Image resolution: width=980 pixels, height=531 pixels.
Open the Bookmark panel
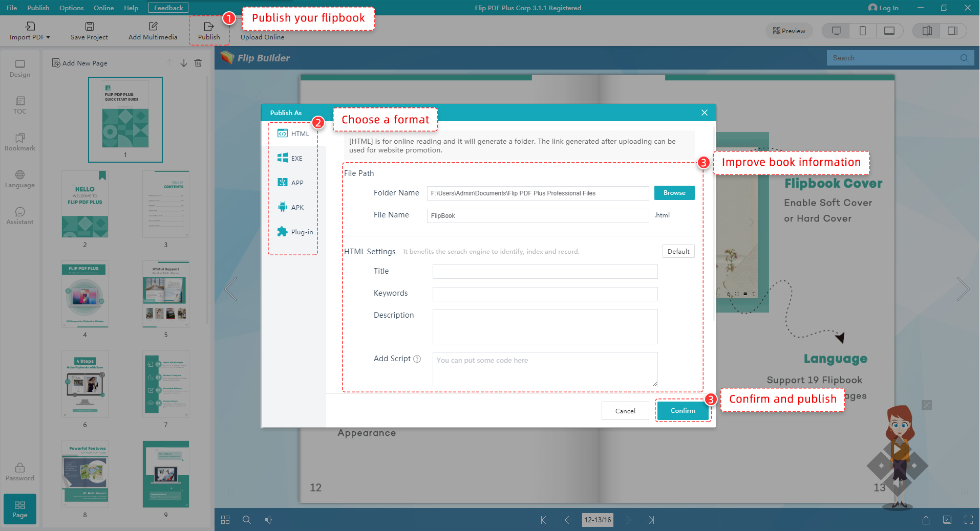pos(19,143)
